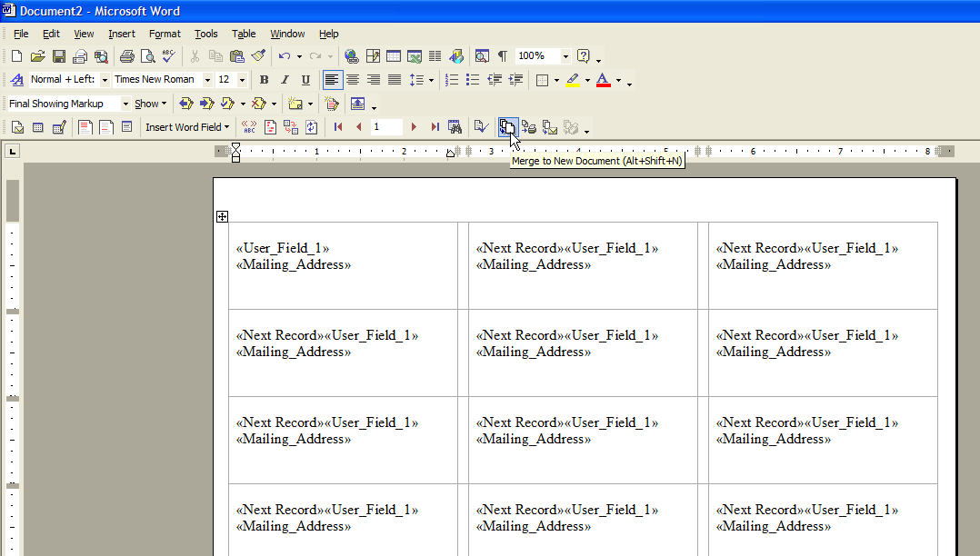The image size is (980, 556).
Task: Open the Edit menu
Action: 51,34
